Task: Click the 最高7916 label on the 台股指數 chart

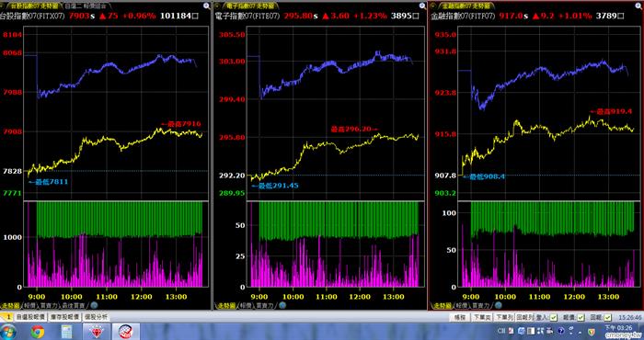Action: point(180,123)
